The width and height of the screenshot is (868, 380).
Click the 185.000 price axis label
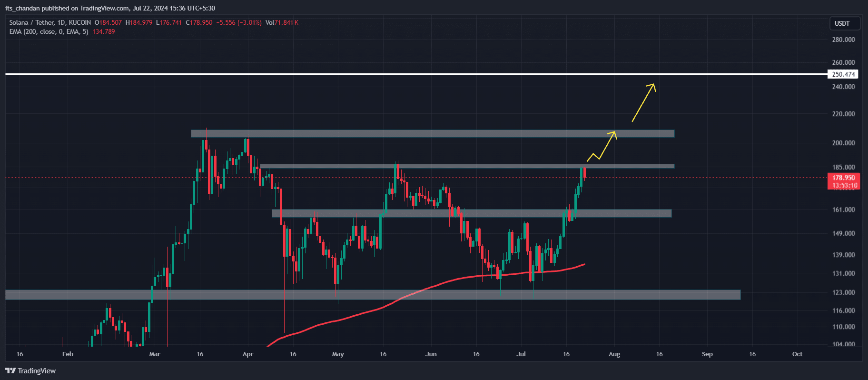point(843,167)
